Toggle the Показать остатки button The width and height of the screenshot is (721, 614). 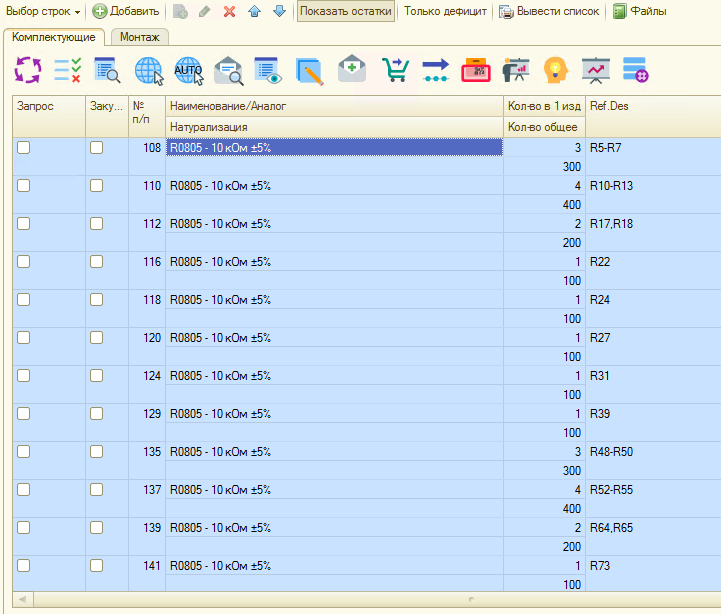(345, 12)
